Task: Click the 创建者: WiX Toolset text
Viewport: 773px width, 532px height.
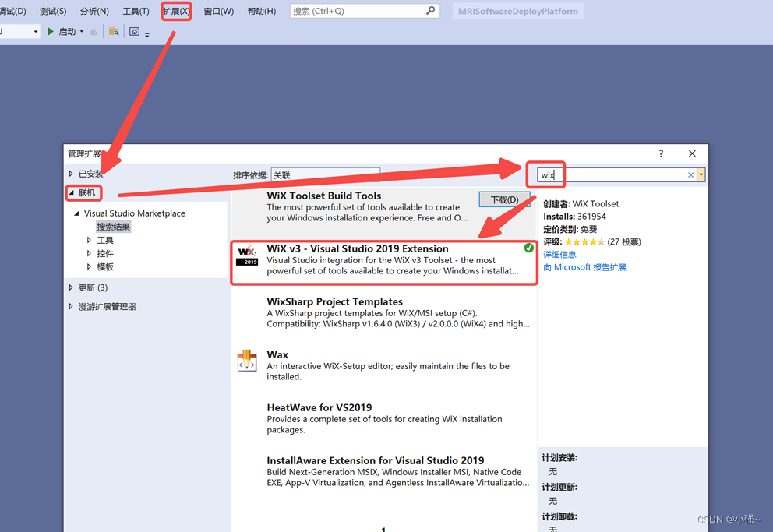Action: pos(581,203)
